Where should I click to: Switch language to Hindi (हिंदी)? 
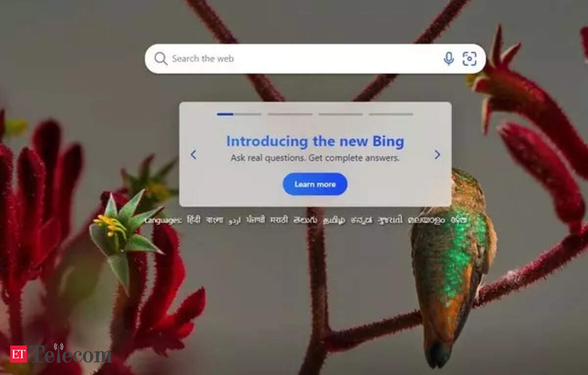[x=194, y=220]
